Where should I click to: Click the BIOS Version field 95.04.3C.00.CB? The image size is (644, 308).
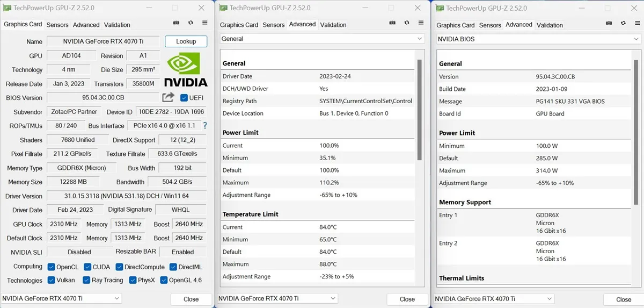pyautogui.click(x=104, y=98)
